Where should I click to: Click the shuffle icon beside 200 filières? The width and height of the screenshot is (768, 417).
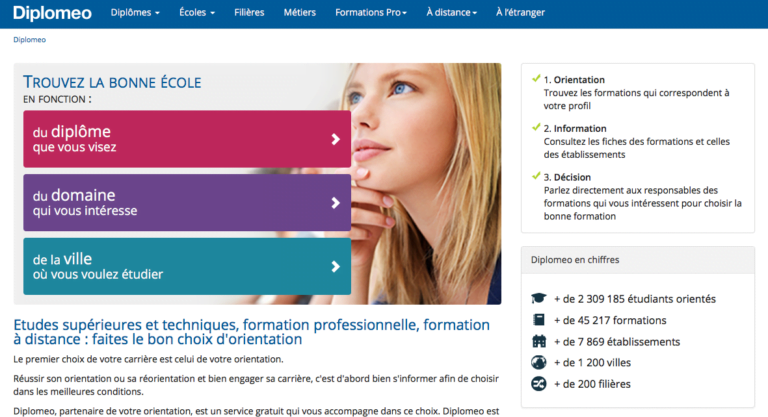[538, 383]
